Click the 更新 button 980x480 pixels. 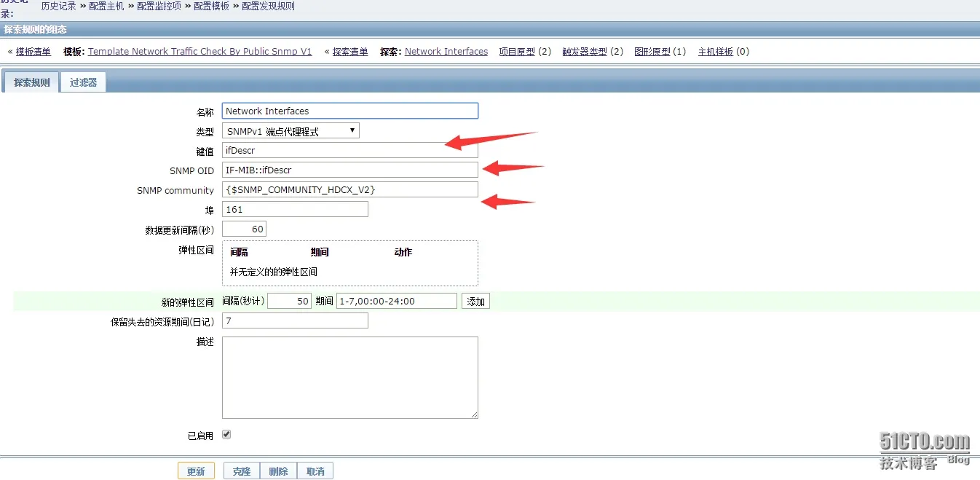[196, 471]
